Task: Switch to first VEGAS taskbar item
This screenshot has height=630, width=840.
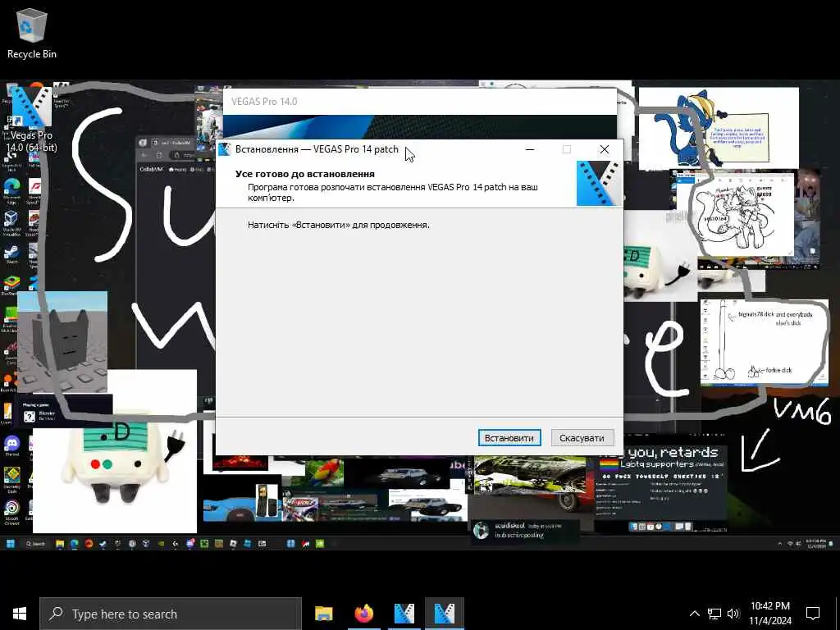Action: (404, 614)
